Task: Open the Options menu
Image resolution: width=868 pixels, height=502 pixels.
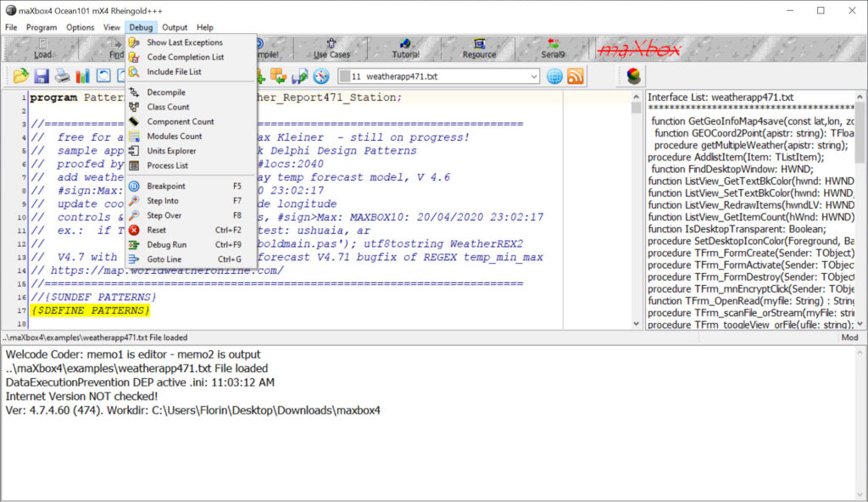Action: pyautogui.click(x=81, y=27)
